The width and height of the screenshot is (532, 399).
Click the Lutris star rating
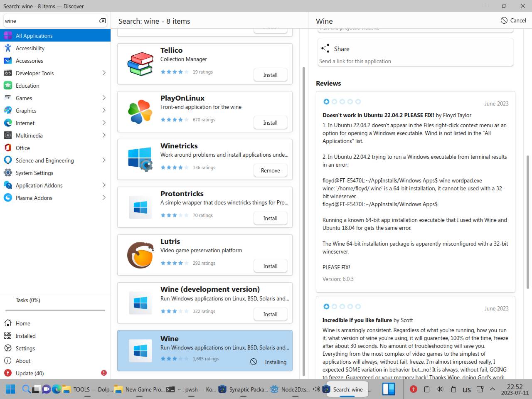pos(175,263)
